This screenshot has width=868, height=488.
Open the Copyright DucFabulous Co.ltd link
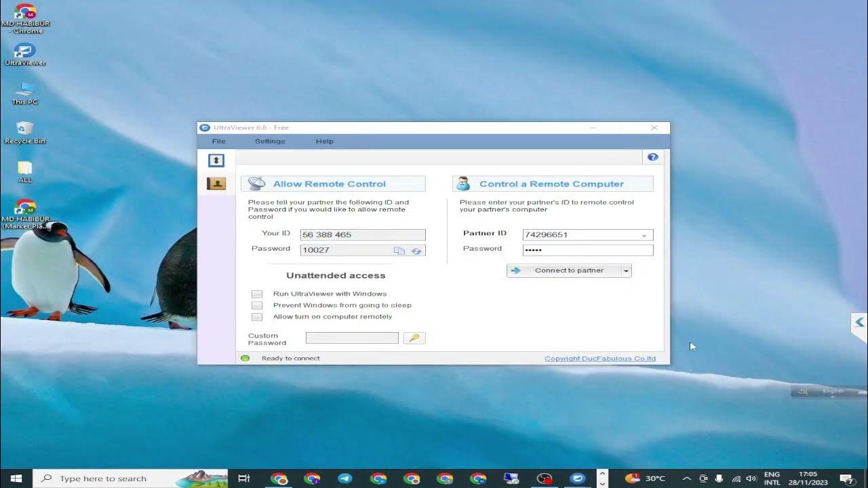(600, 359)
